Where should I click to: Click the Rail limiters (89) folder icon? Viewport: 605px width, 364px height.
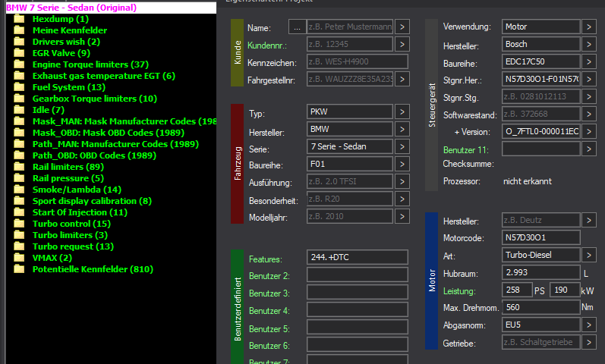19,167
